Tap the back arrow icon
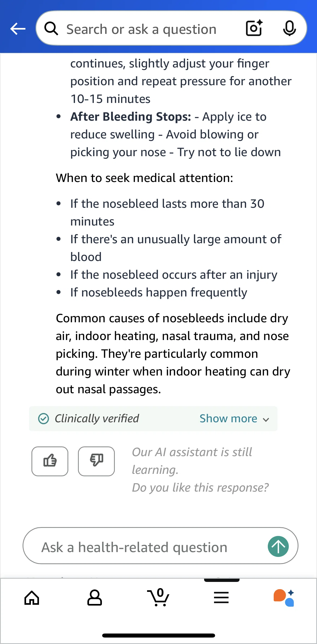The height and width of the screenshot is (644, 317). 18,29
